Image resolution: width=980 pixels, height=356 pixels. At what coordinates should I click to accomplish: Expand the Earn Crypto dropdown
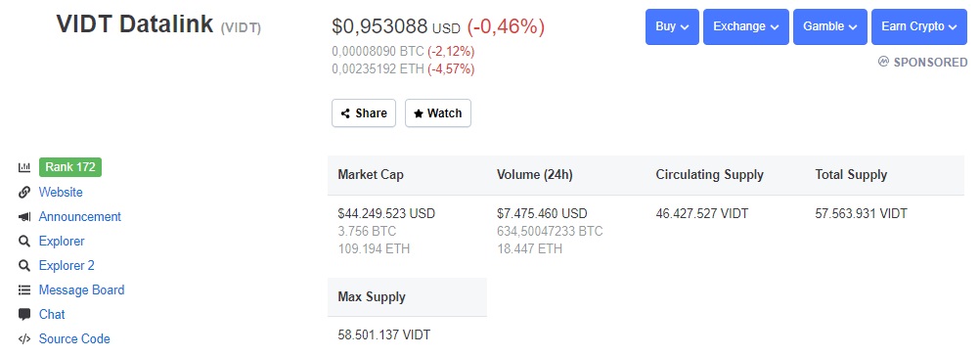(918, 26)
